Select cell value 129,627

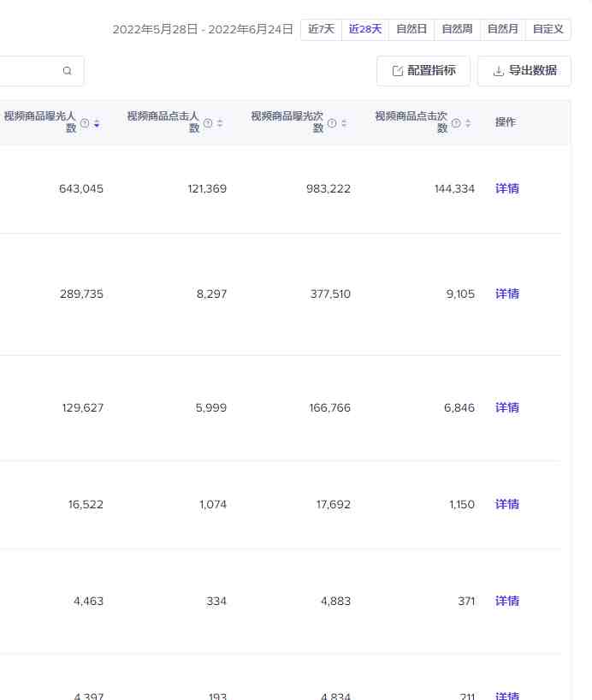click(x=83, y=408)
